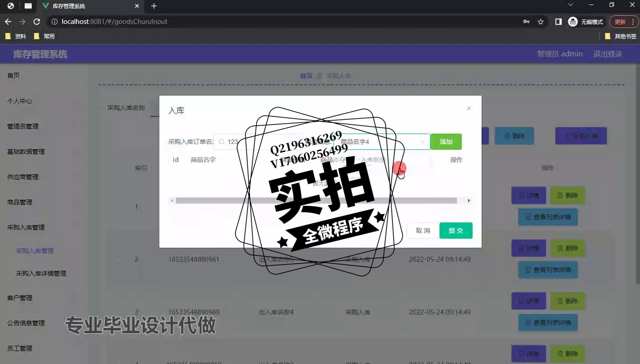Click 删除 button in row 2
Viewport: 640px width, 364px height.
568,248
